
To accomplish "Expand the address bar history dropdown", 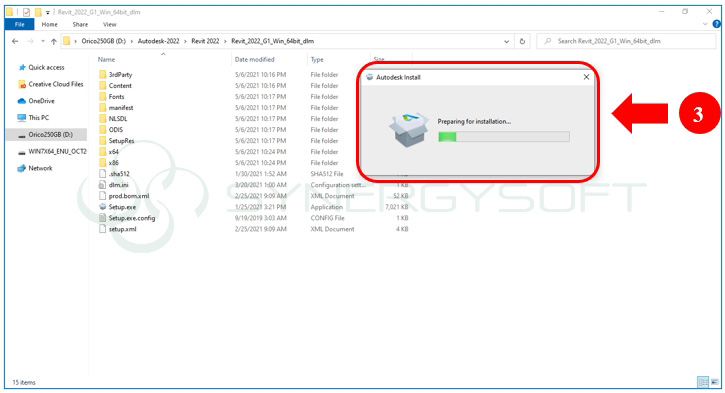I will coord(506,41).
